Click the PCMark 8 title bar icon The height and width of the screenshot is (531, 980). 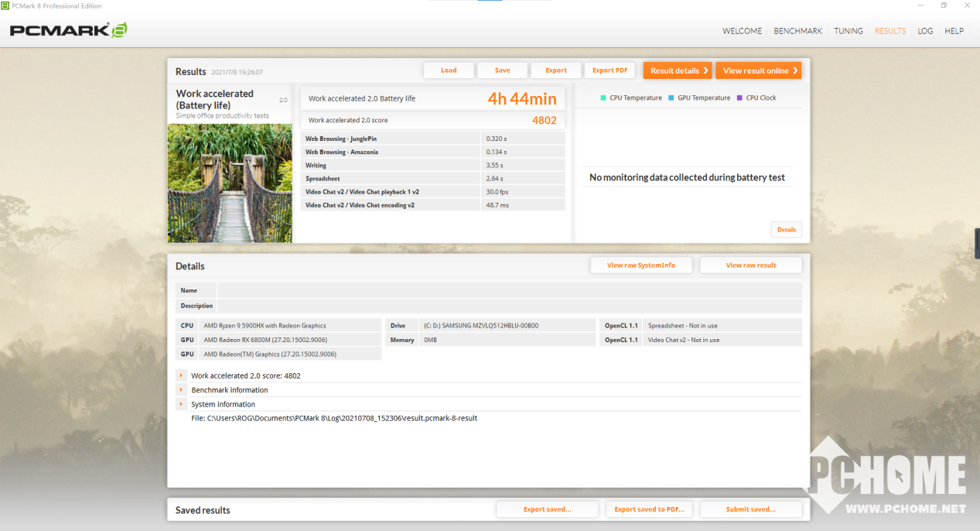tap(6, 5)
